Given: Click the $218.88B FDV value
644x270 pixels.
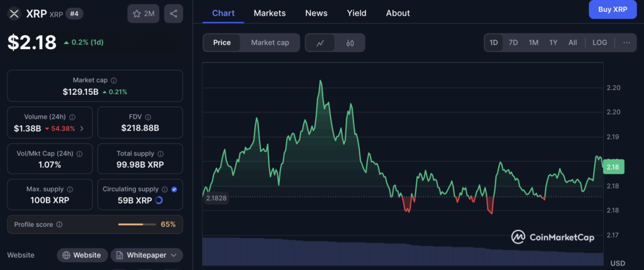Looking at the screenshot, I should pos(140,129).
